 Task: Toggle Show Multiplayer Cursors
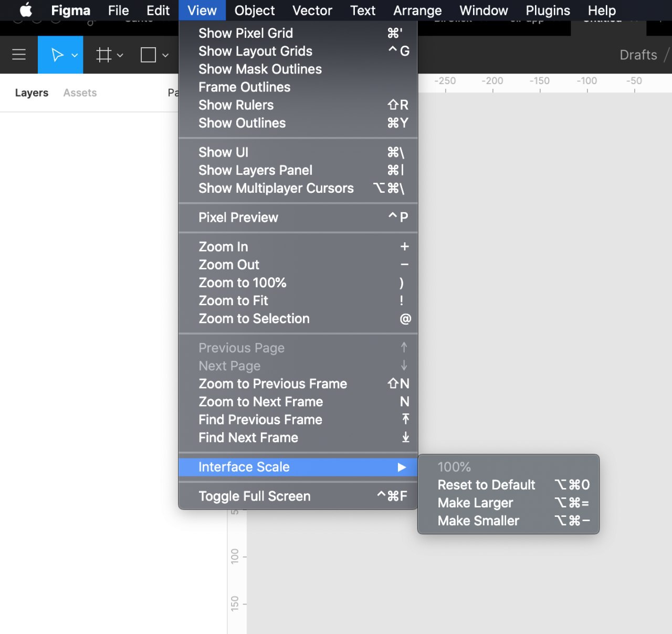(298, 188)
